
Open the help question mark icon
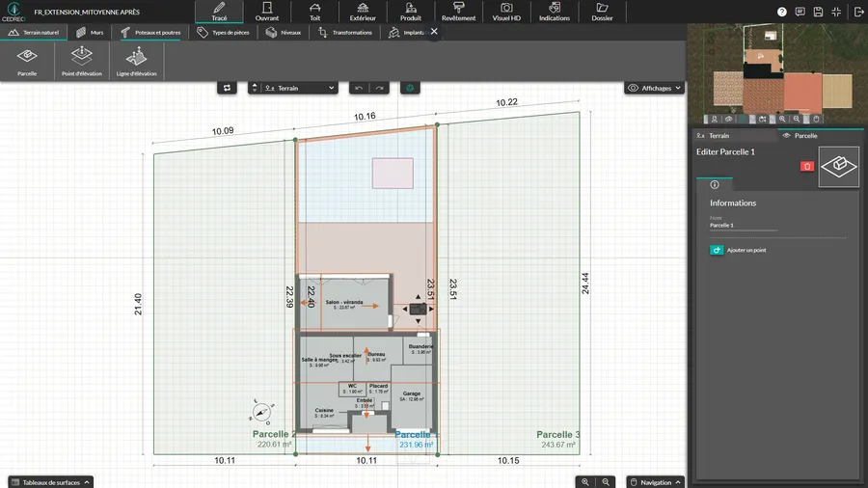click(x=781, y=12)
